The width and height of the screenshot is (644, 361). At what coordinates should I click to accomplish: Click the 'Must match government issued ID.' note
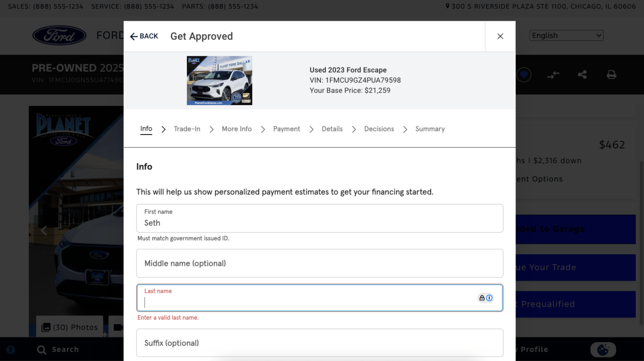183,238
